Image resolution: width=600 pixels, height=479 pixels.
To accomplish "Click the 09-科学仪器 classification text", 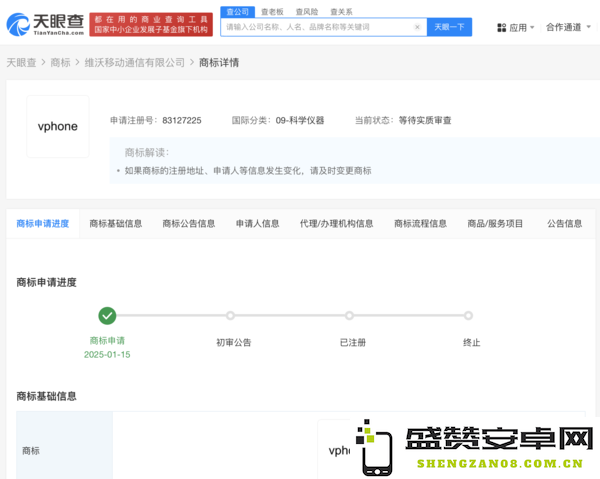I will (300, 121).
